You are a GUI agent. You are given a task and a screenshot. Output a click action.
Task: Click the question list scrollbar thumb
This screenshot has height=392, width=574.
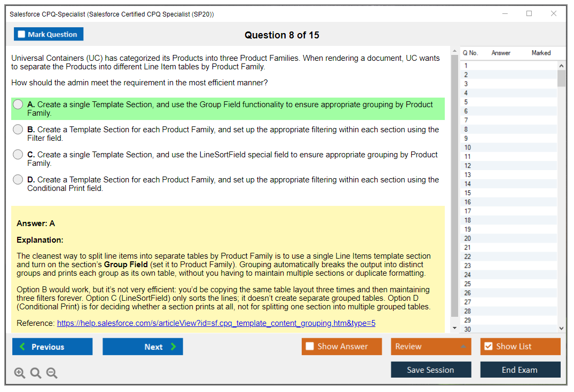point(561,78)
